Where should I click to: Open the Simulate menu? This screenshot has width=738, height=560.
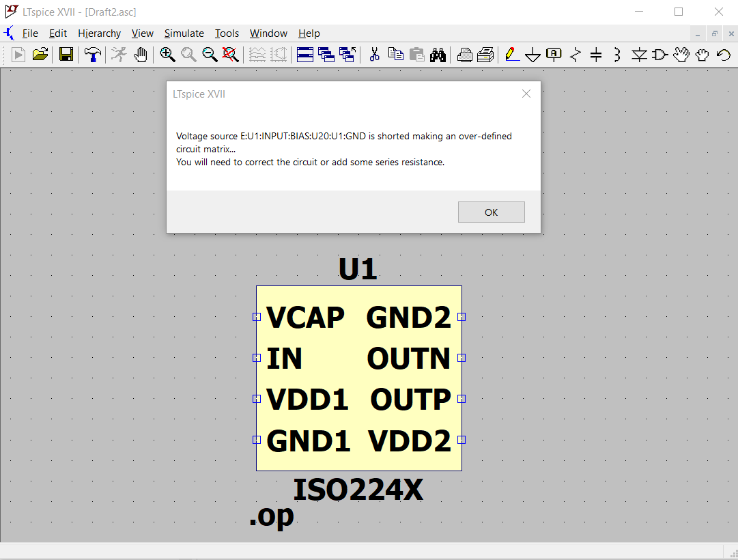[x=184, y=33]
